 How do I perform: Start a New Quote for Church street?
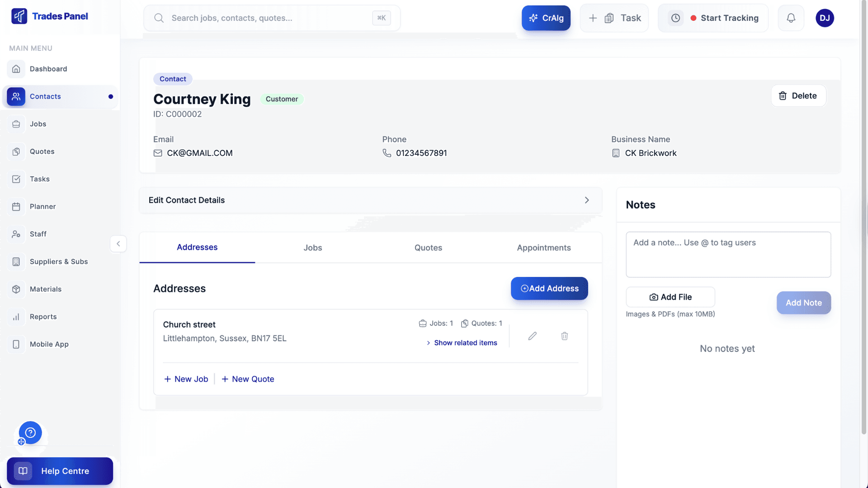point(248,379)
